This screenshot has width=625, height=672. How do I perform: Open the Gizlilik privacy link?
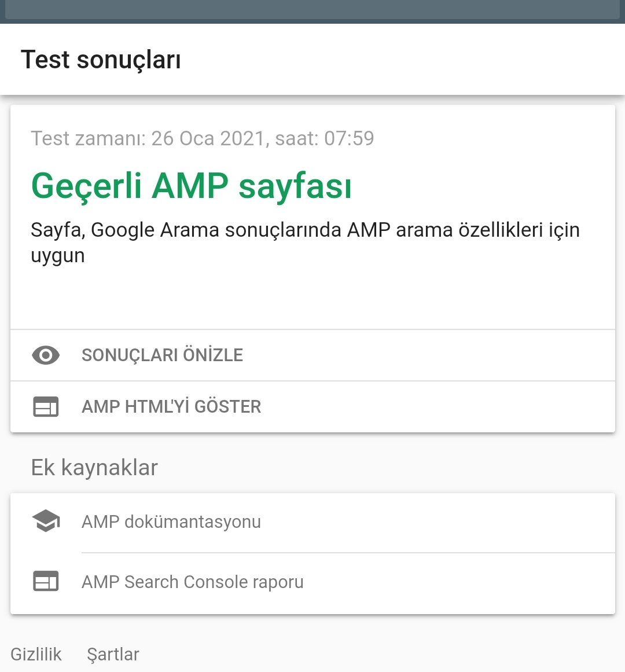36,655
